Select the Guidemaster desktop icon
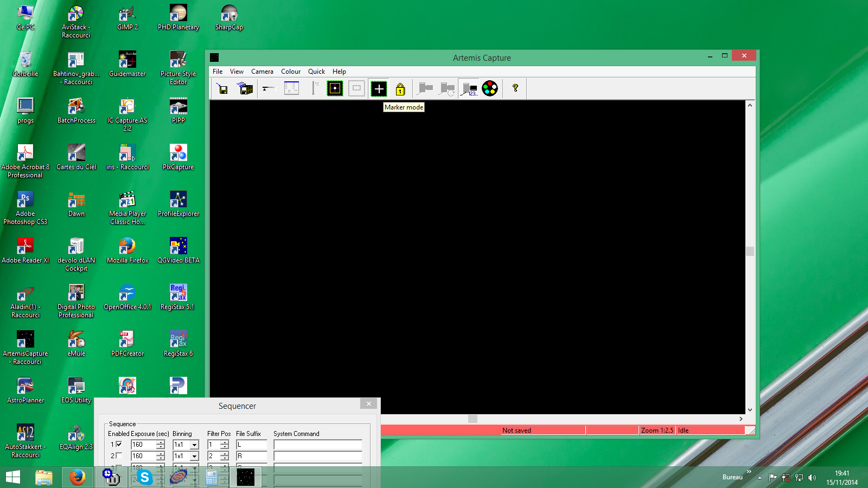Viewport: 868px width, 488px height. (127, 64)
